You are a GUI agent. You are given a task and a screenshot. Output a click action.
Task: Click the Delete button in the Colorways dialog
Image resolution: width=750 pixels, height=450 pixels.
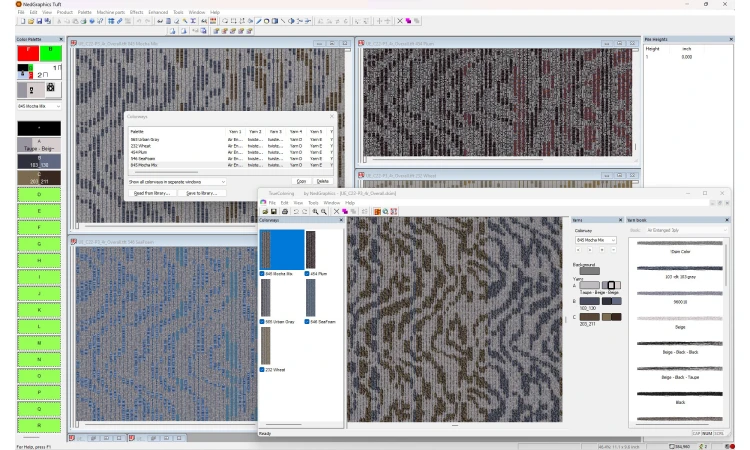pyautogui.click(x=322, y=181)
